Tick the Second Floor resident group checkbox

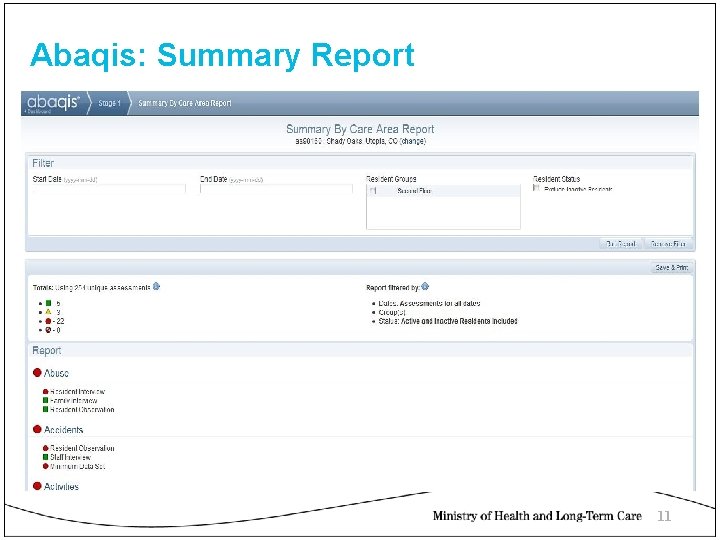click(373, 191)
